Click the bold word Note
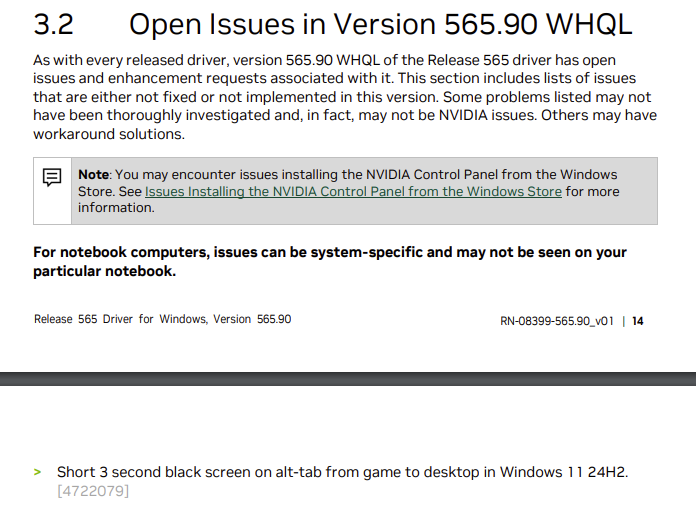The width and height of the screenshot is (696, 513). tap(93, 175)
